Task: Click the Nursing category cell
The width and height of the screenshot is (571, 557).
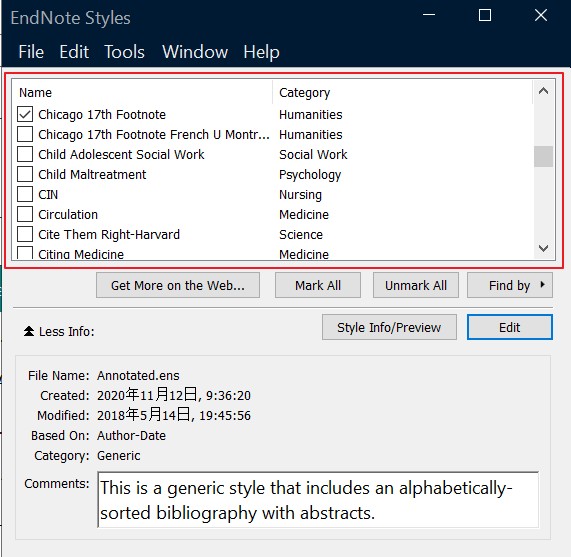Action: coord(300,195)
